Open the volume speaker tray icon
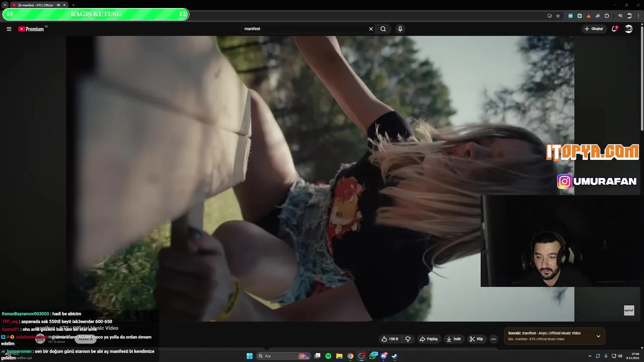Screen dimensions: 644x362 [620, 356]
